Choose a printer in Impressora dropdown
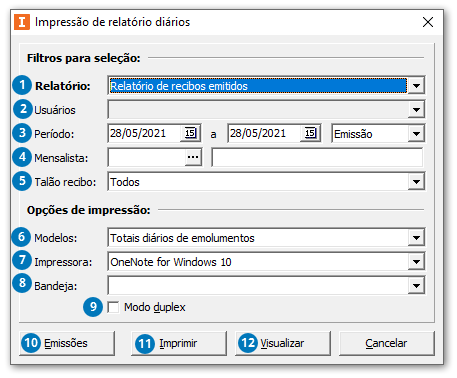Viewport: 457px width, 378px height. (416, 262)
